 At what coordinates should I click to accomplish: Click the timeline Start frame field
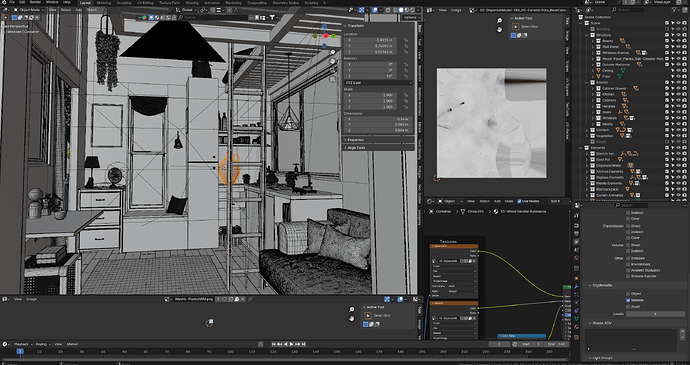tap(531, 344)
